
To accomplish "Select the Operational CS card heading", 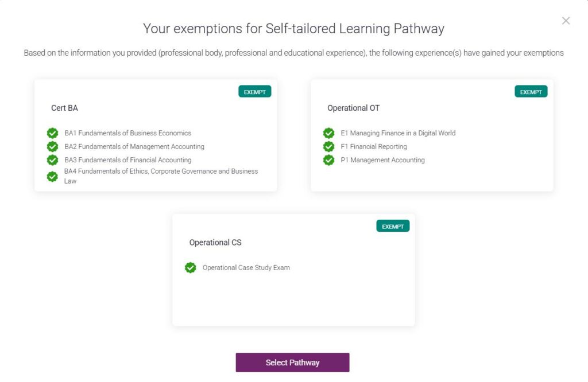I will [215, 243].
